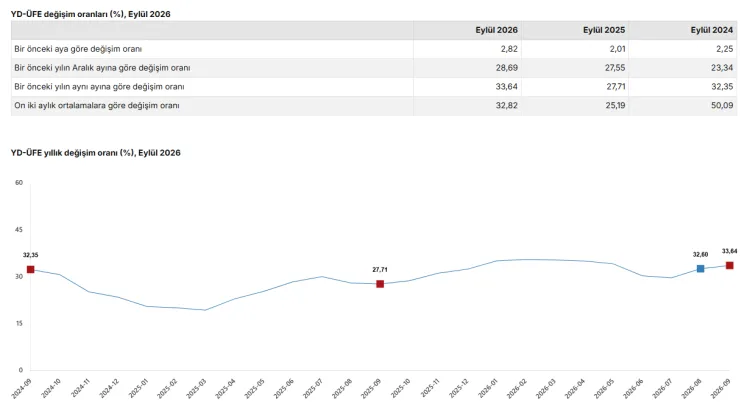Click the red chart marker labeled 33,64
750x411 pixels.
(x=729, y=266)
